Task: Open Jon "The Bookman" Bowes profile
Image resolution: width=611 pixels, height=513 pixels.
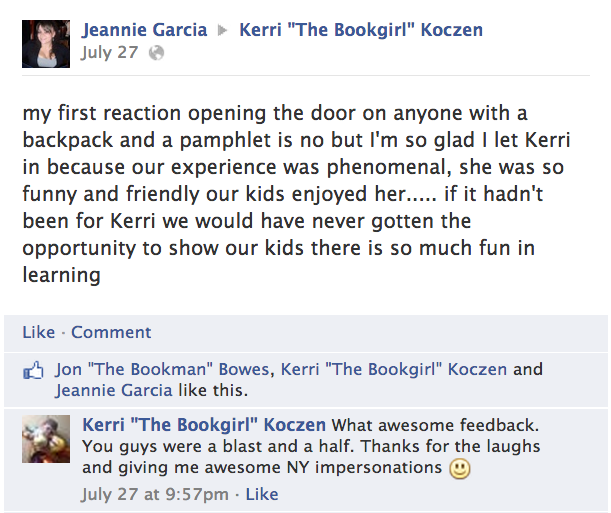Action: 162,369
